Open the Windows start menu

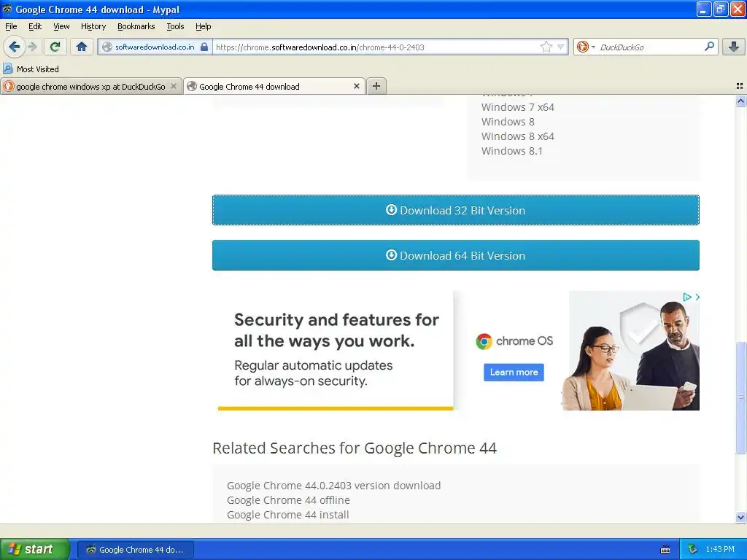[x=35, y=549]
